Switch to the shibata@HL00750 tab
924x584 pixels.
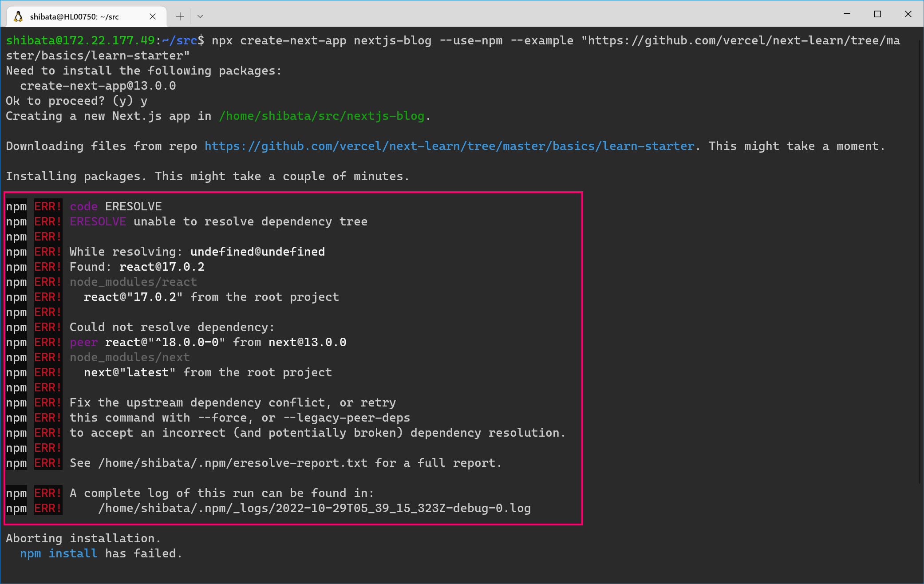pyautogui.click(x=75, y=16)
